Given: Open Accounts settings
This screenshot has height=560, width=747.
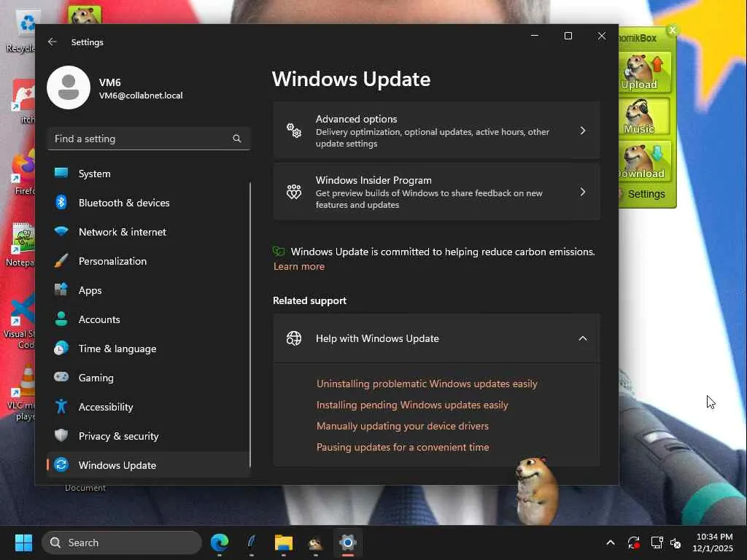Looking at the screenshot, I should pos(149,319).
